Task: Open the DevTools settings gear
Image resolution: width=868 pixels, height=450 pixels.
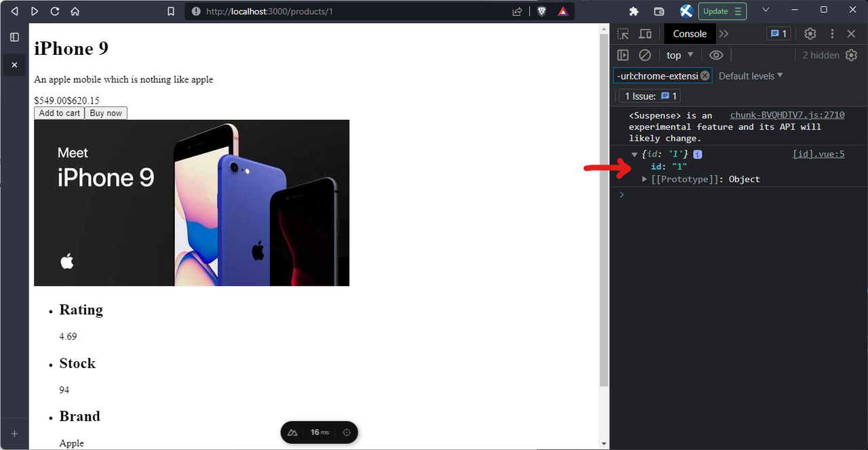Action: tap(810, 33)
